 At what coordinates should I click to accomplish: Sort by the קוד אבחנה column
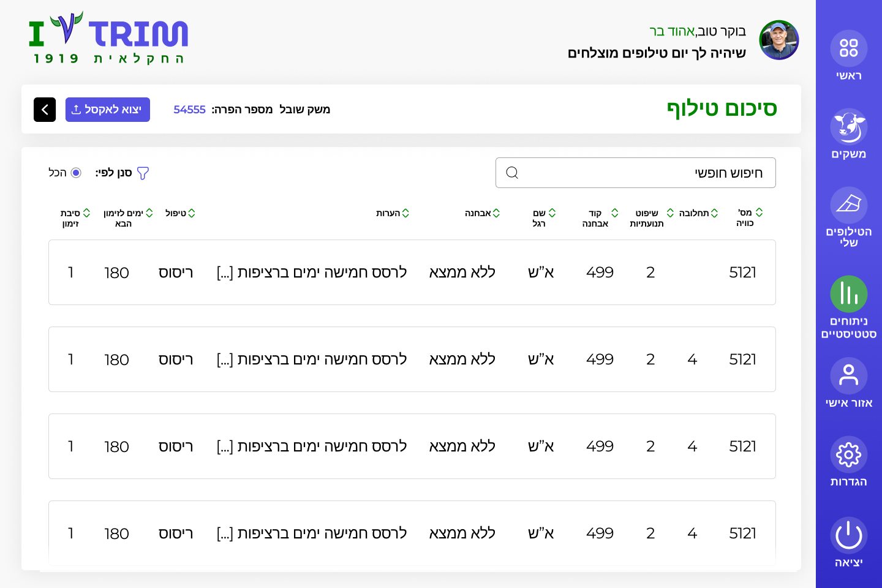[x=614, y=213]
